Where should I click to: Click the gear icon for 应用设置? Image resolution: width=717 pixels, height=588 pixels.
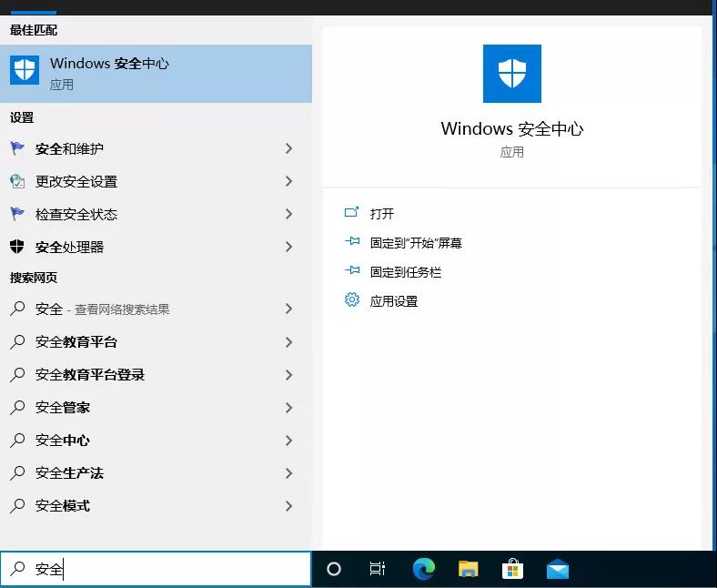(351, 299)
